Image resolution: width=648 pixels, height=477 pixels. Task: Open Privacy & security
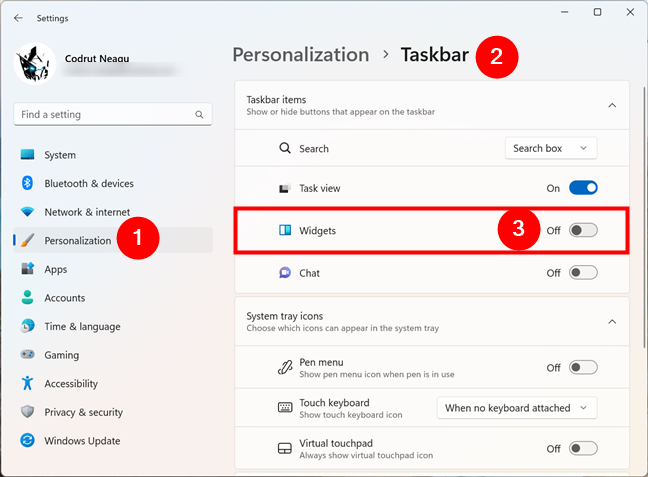tap(113, 412)
